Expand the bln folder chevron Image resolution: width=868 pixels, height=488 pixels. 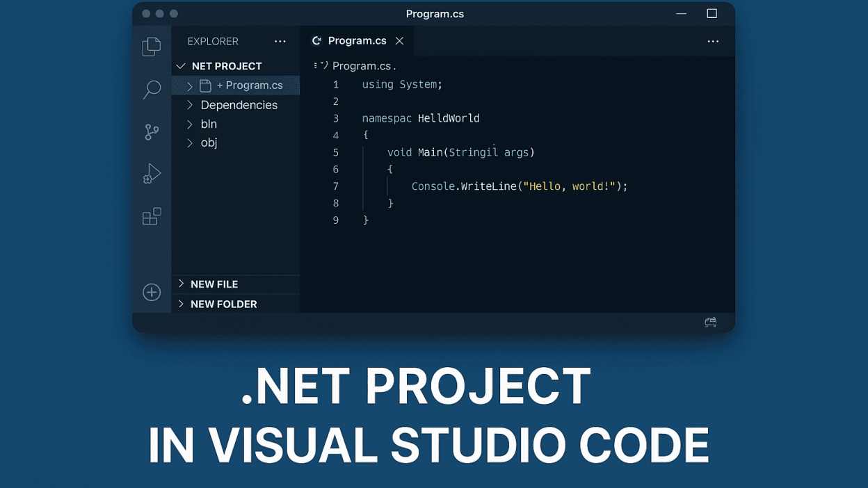point(190,124)
